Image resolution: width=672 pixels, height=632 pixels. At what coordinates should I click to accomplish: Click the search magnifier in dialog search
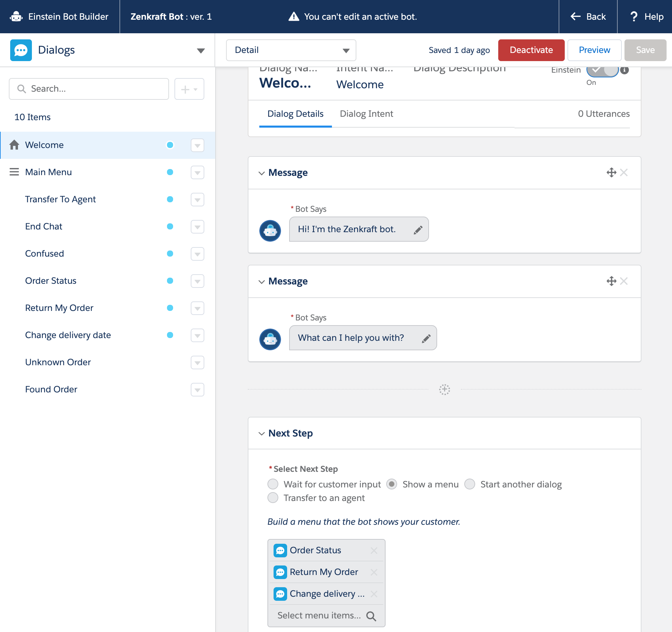pyautogui.click(x=22, y=89)
